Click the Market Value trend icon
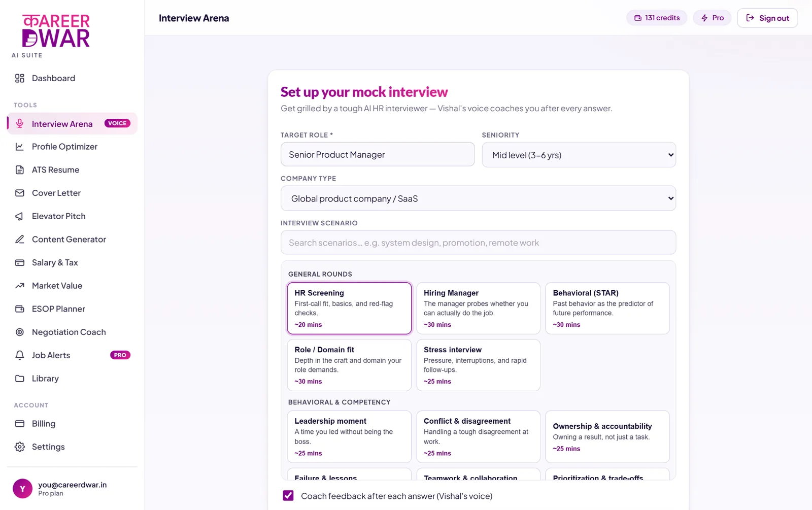Image resolution: width=812 pixels, height=510 pixels. click(x=20, y=286)
